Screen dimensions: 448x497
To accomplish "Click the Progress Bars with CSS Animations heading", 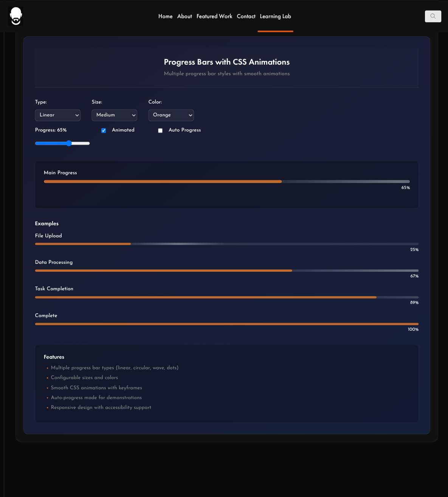I will point(227,62).
